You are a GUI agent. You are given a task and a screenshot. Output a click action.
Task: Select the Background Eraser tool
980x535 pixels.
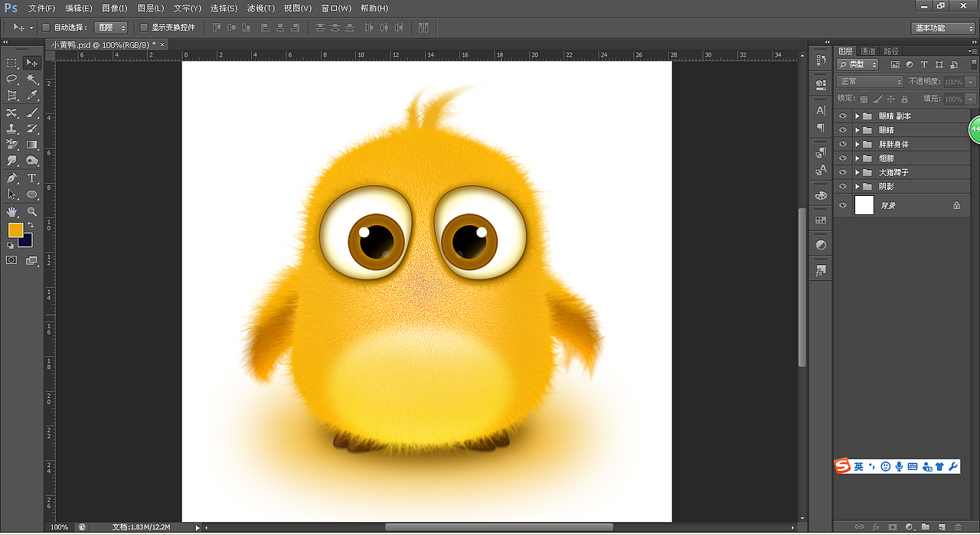coord(12,145)
